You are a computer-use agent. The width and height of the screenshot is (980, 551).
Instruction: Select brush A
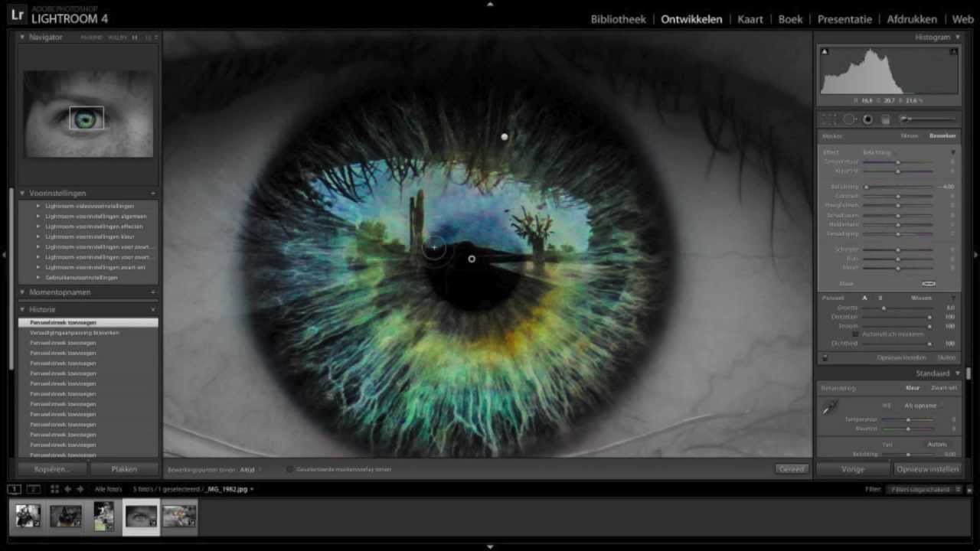pyautogui.click(x=864, y=298)
